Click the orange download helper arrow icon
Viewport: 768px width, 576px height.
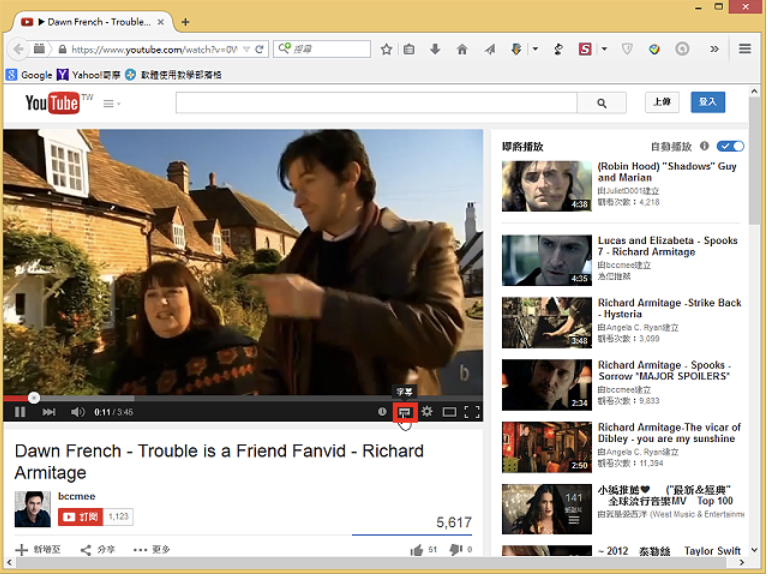tap(516, 49)
